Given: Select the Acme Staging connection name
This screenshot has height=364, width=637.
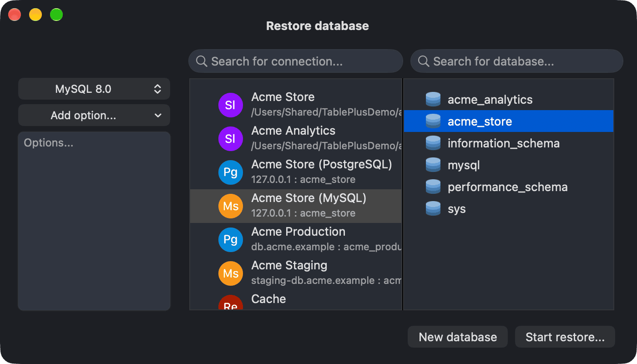Looking at the screenshot, I should [289, 265].
